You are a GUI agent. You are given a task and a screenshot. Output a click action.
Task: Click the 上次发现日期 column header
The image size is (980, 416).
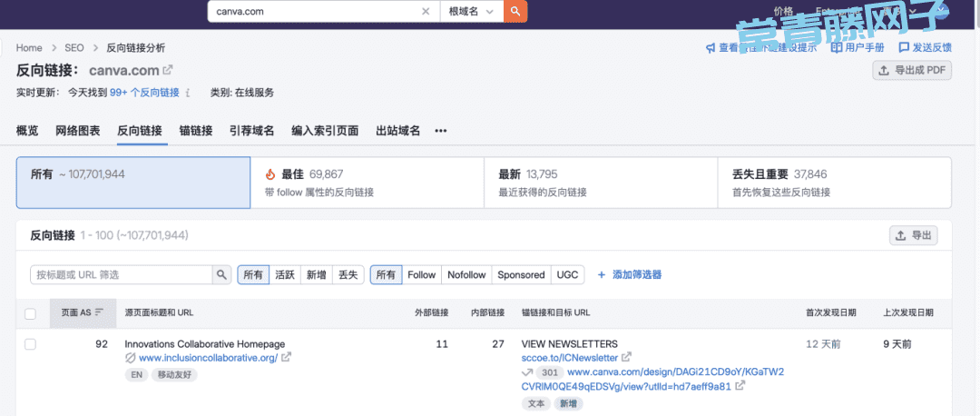tap(908, 312)
